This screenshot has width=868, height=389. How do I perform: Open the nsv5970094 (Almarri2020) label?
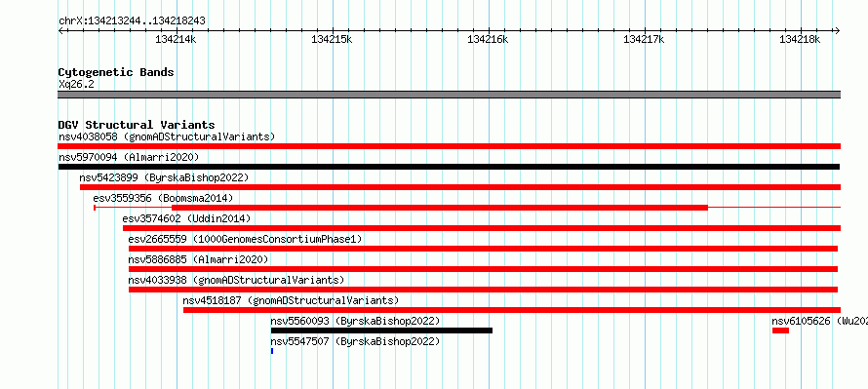(x=129, y=157)
